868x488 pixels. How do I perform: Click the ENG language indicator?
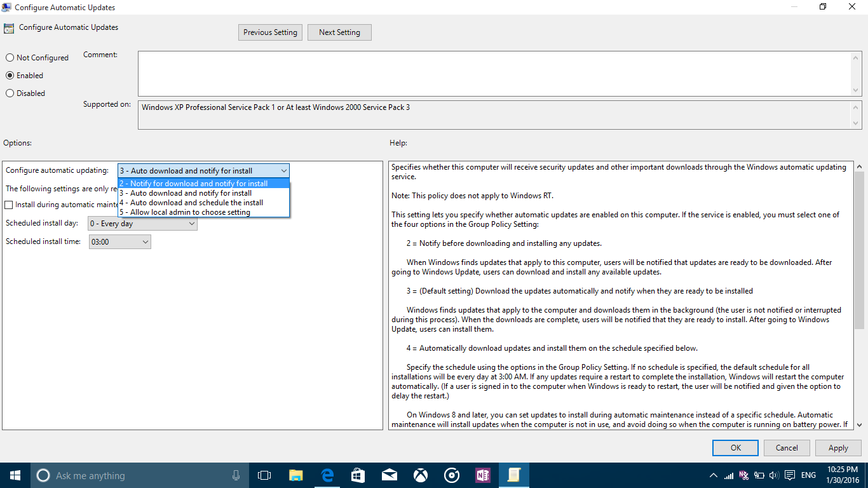(808, 475)
